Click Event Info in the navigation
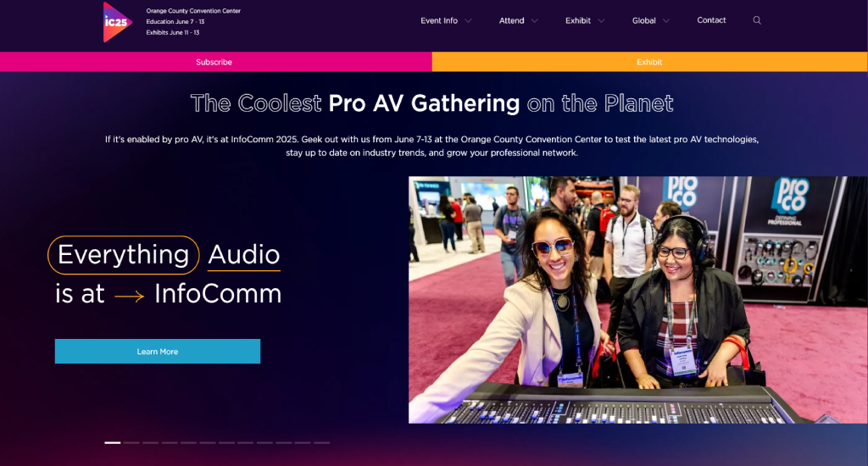 point(439,20)
